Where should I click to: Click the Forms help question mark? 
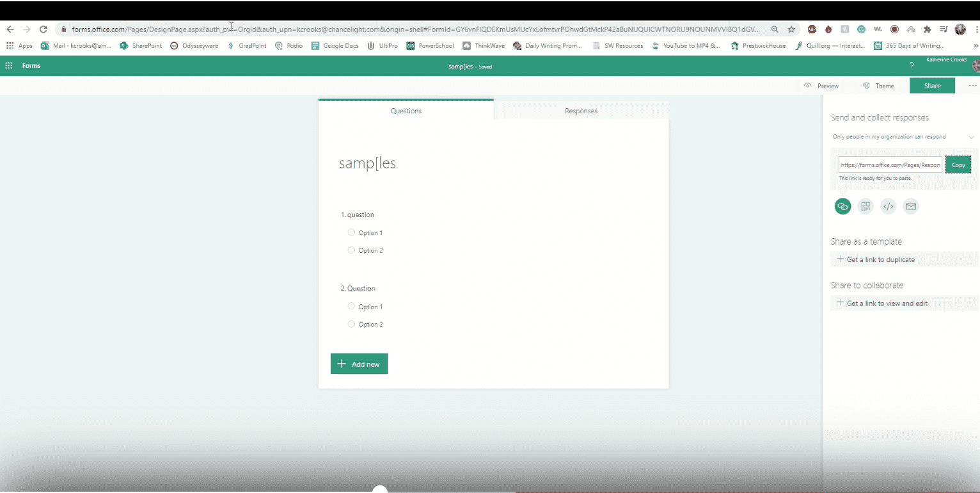912,65
